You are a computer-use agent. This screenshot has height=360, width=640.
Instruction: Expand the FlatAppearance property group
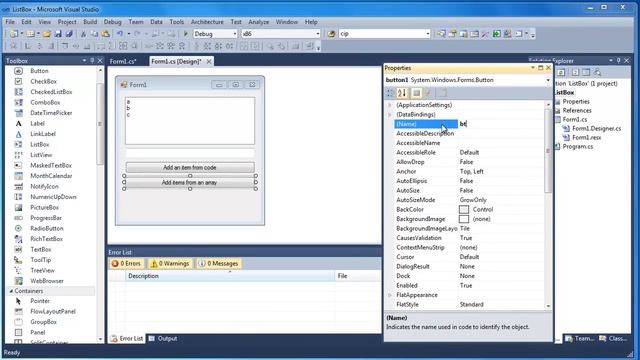390,295
